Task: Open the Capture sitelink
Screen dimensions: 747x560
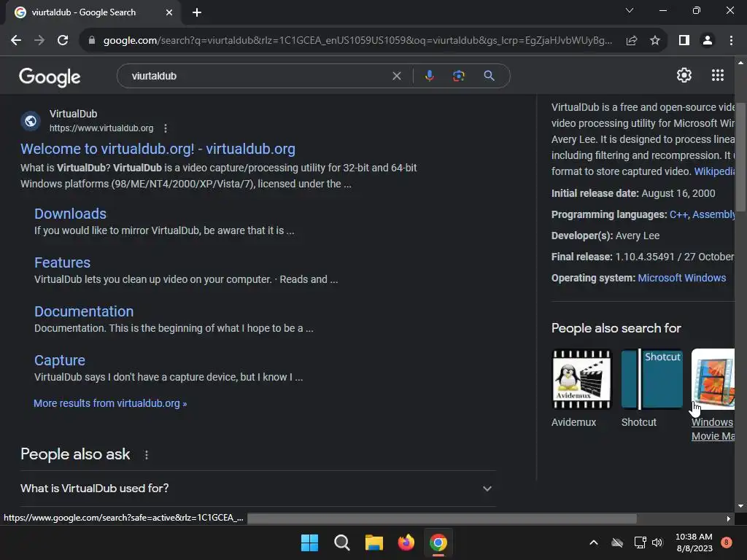Action: click(60, 360)
